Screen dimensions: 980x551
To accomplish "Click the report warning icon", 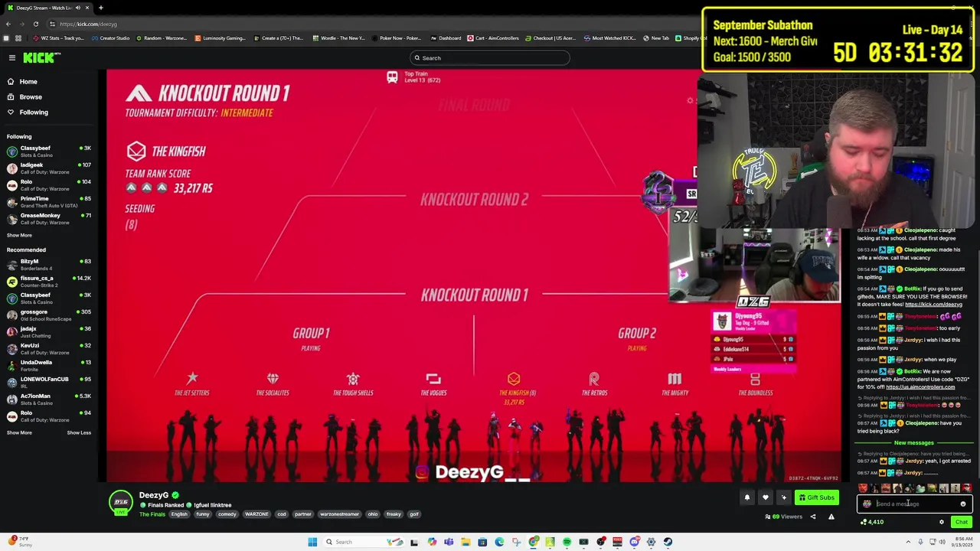I will [x=831, y=517].
